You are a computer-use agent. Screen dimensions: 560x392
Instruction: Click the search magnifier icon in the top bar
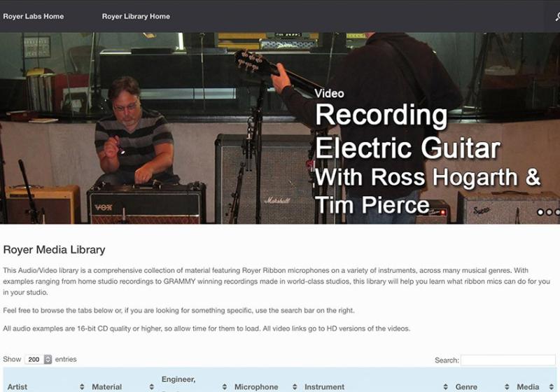tap(556, 17)
